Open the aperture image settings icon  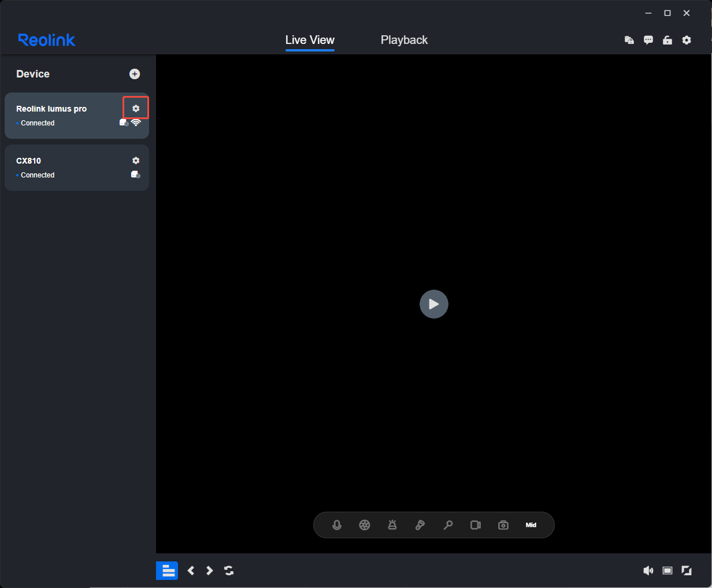click(x=365, y=525)
